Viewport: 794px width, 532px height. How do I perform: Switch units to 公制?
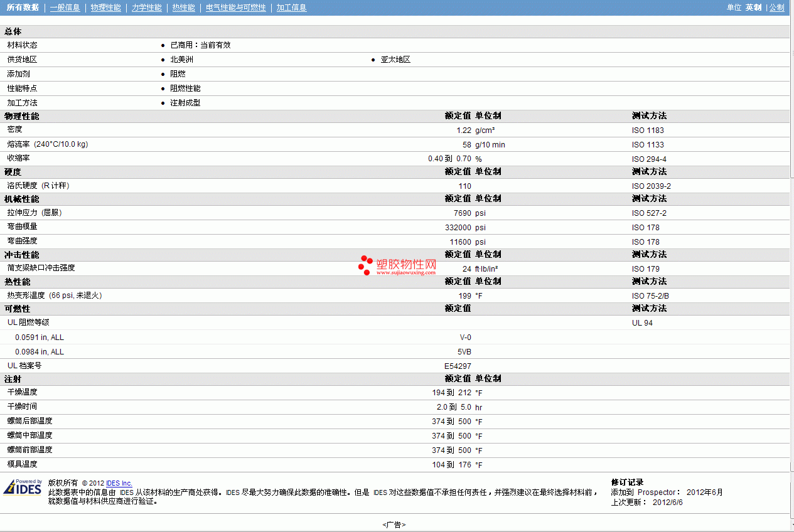coord(777,8)
